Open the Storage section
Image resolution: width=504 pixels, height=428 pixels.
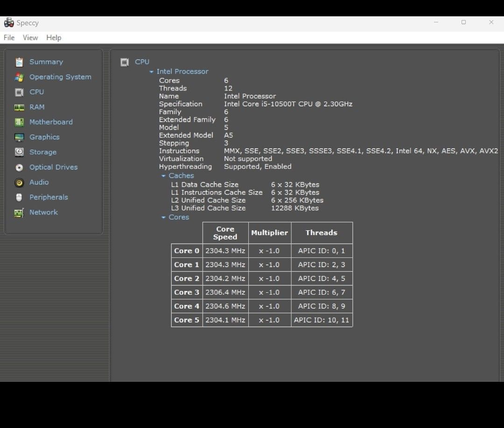[x=43, y=152]
